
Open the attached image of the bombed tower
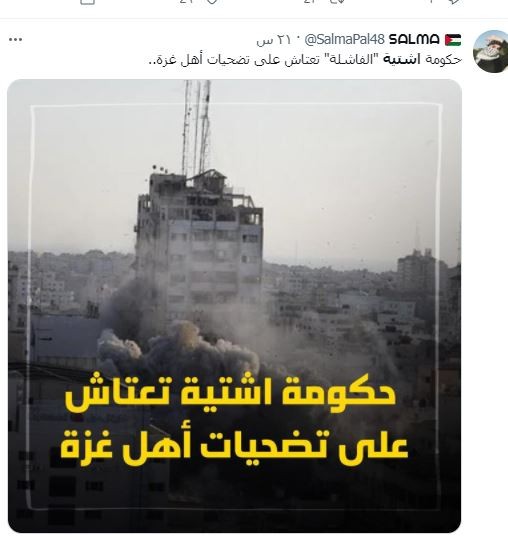(234, 306)
